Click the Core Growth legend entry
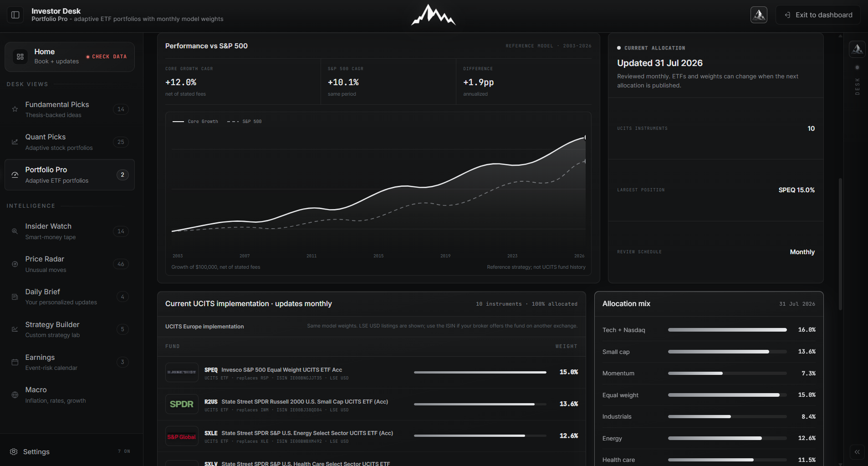The height and width of the screenshot is (466, 868). (195, 122)
